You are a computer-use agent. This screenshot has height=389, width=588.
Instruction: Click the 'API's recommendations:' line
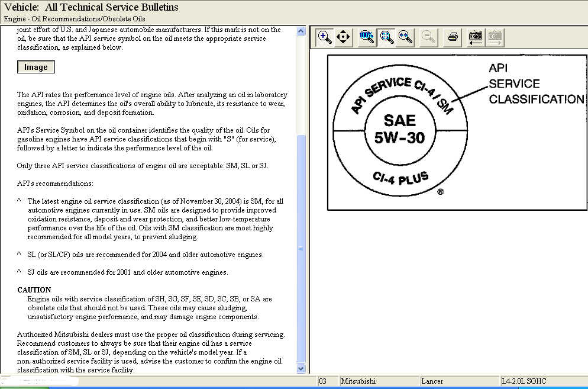click(55, 184)
